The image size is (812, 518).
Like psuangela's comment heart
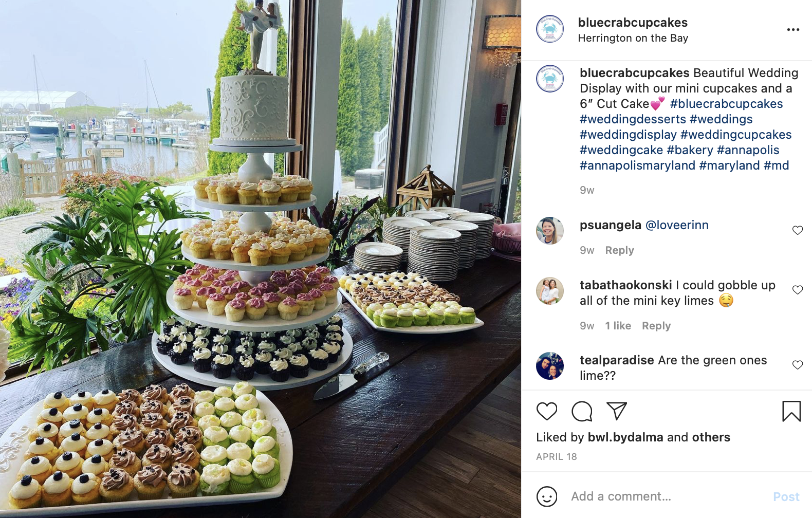pos(798,230)
